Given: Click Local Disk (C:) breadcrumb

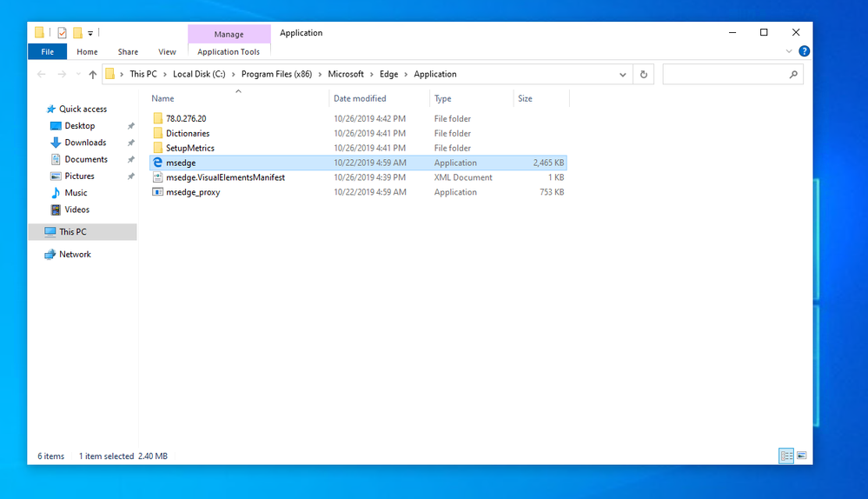Looking at the screenshot, I should coord(199,74).
